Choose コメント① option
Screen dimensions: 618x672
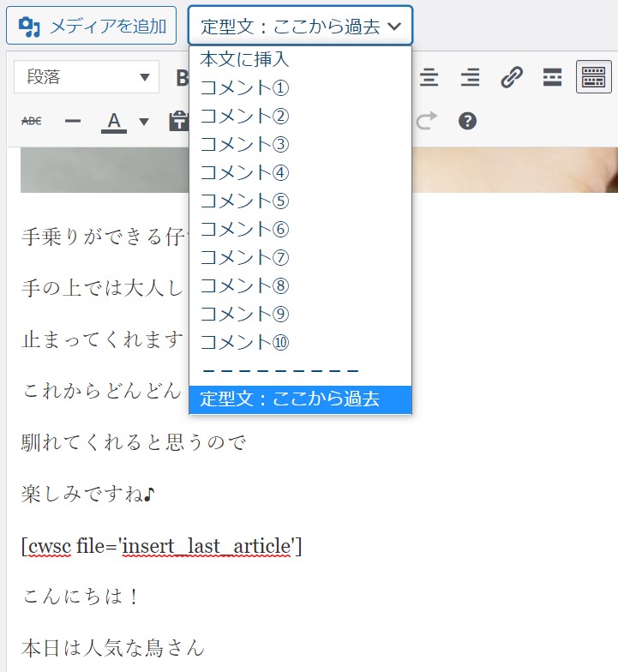tap(244, 87)
